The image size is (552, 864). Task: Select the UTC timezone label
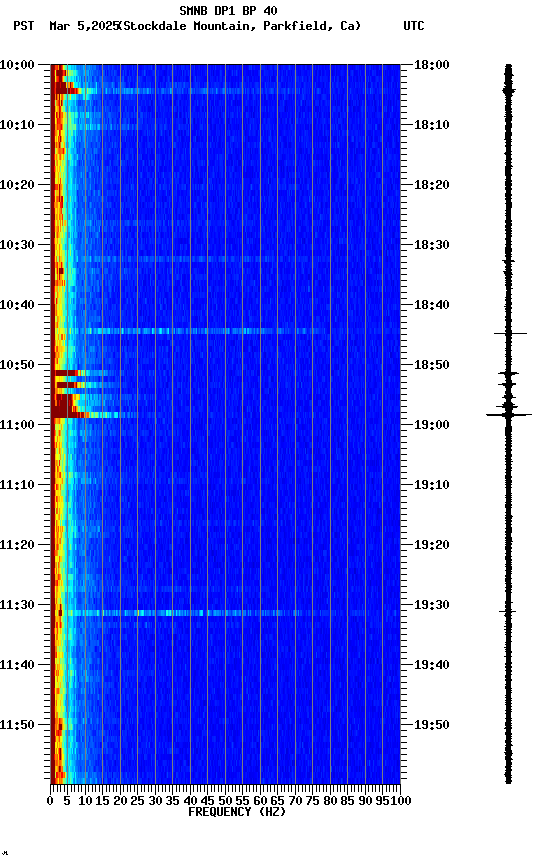point(414,26)
